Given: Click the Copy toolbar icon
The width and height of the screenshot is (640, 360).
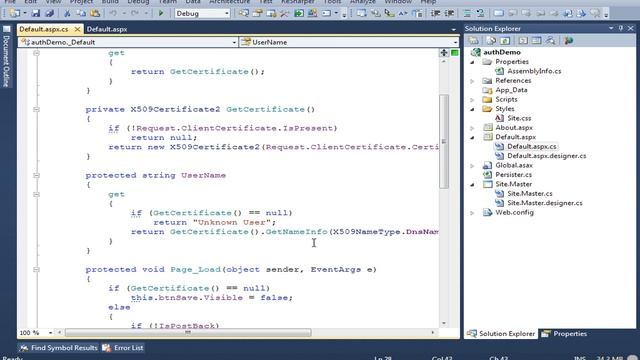Looking at the screenshot, I should (81, 13).
